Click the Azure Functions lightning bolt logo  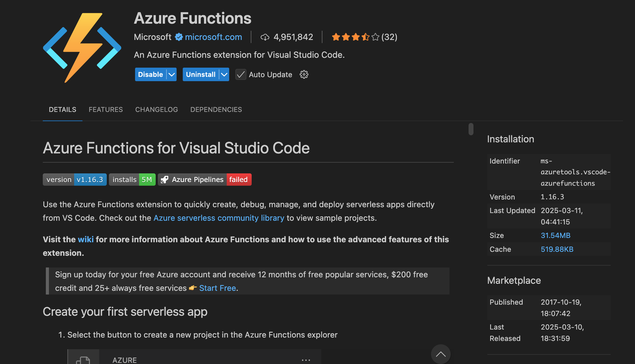click(82, 48)
